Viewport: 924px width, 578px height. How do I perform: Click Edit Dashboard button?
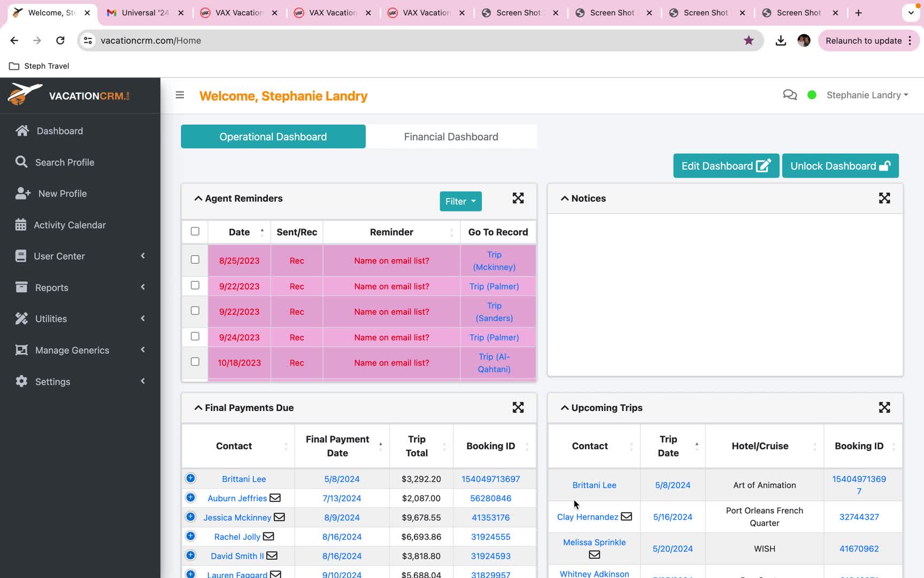[x=726, y=166]
